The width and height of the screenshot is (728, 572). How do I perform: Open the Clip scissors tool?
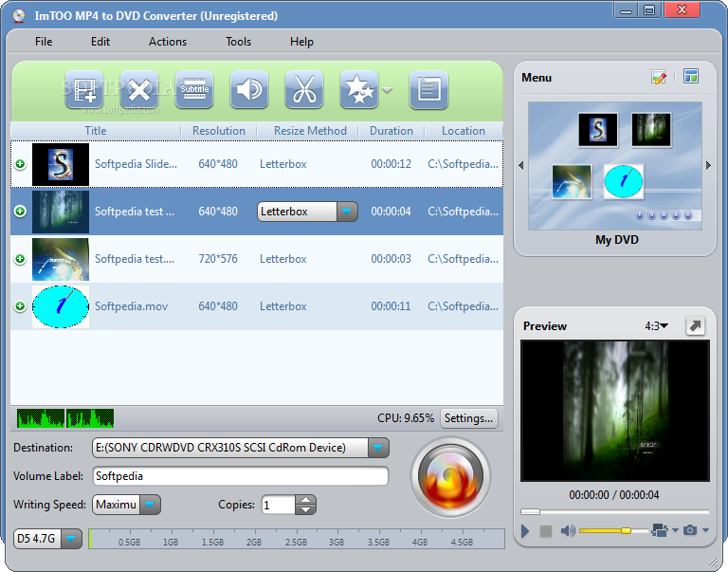pyautogui.click(x=304, y=90)
